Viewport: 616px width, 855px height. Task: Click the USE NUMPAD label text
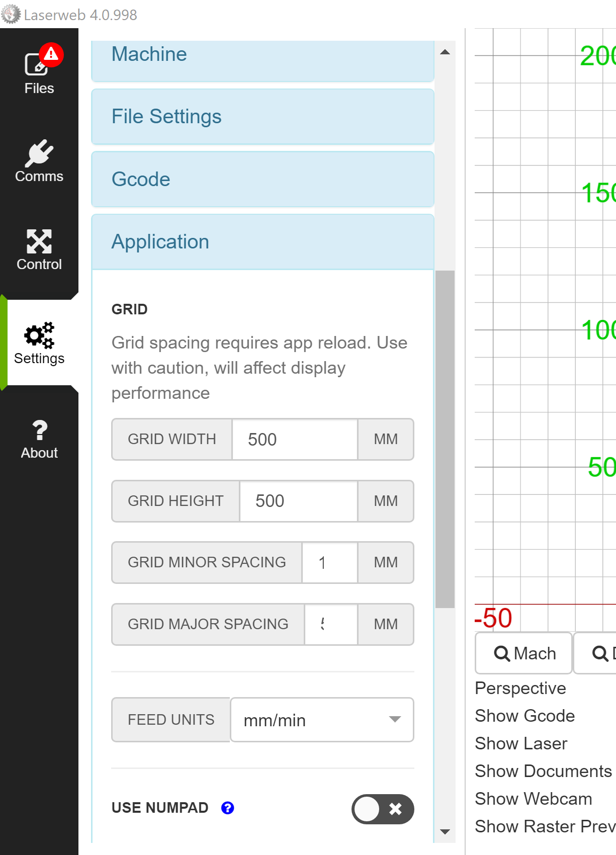(160, 808)
